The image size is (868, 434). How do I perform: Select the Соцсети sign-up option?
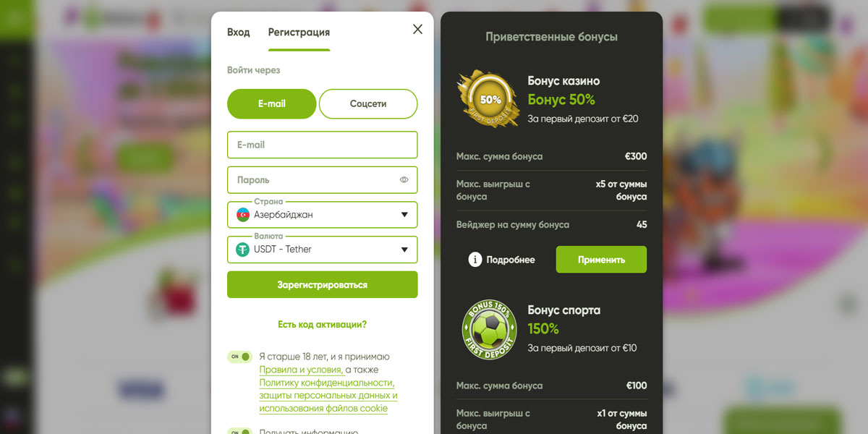pyautogui.click(x=368, y=103)
